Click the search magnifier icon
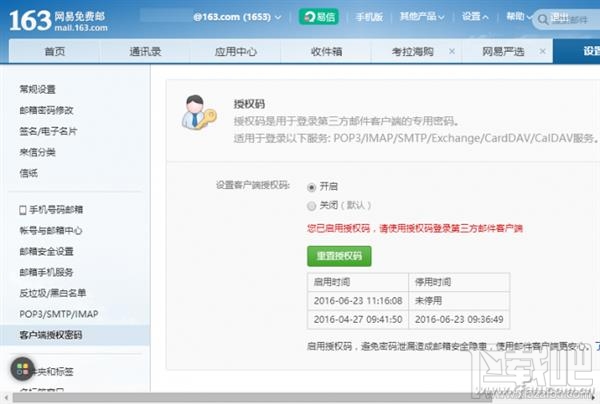Screen dimensions: 600x404 click(x=543, y=20)
